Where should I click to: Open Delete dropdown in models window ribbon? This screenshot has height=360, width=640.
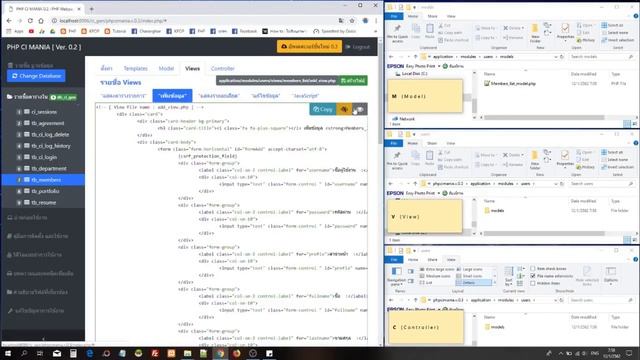513,28
